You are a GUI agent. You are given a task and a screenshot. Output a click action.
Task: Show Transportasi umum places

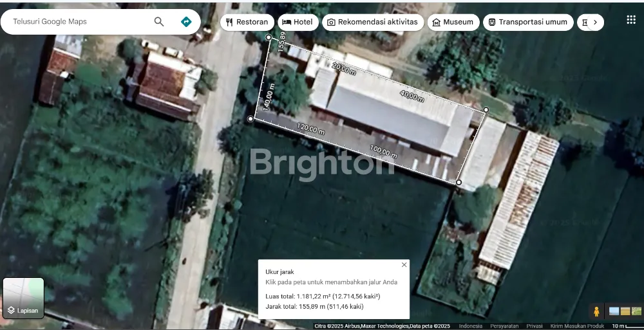point(527,22)
